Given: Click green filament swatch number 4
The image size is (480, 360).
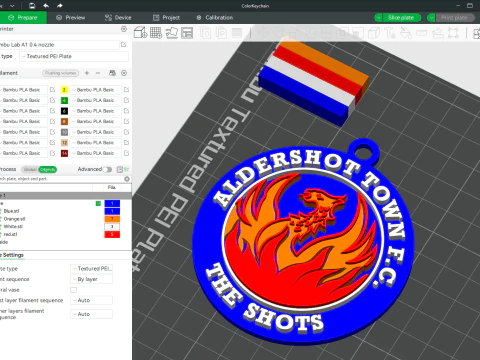Looking at the screenshot, I should click(x=64, y=100).
